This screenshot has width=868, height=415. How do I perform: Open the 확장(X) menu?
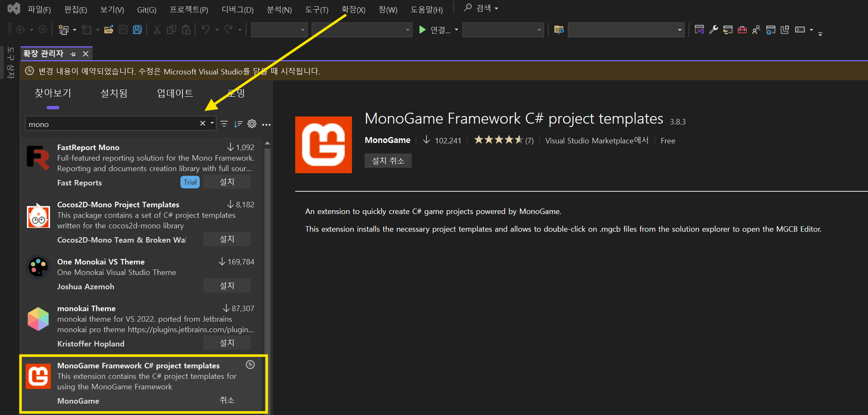[x=353, y=9]
